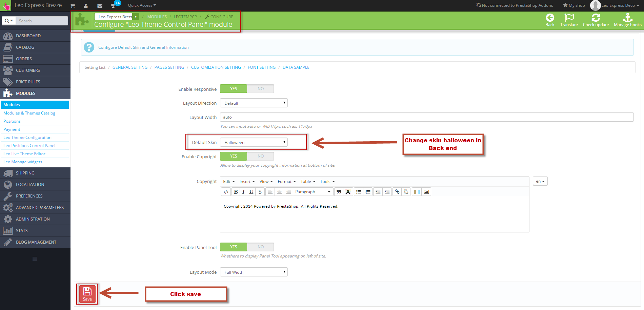Remove link in editor
The height and width of the screenshot is (310, 644).
pos(406,192)
